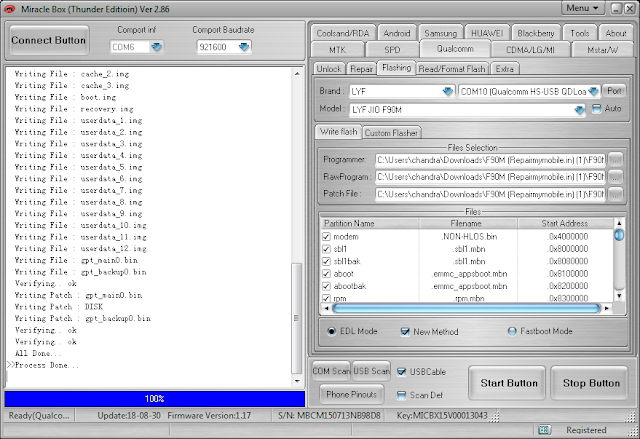
Task: Click the log panel scroll up arrow
Action: pos(297,74)
